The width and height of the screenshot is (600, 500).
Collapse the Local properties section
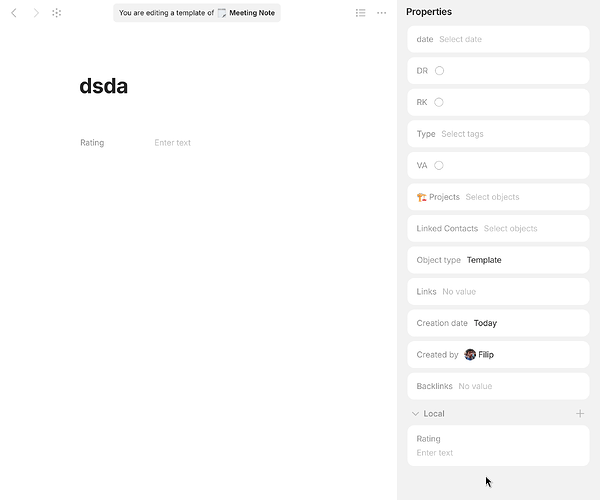(415, 413)
